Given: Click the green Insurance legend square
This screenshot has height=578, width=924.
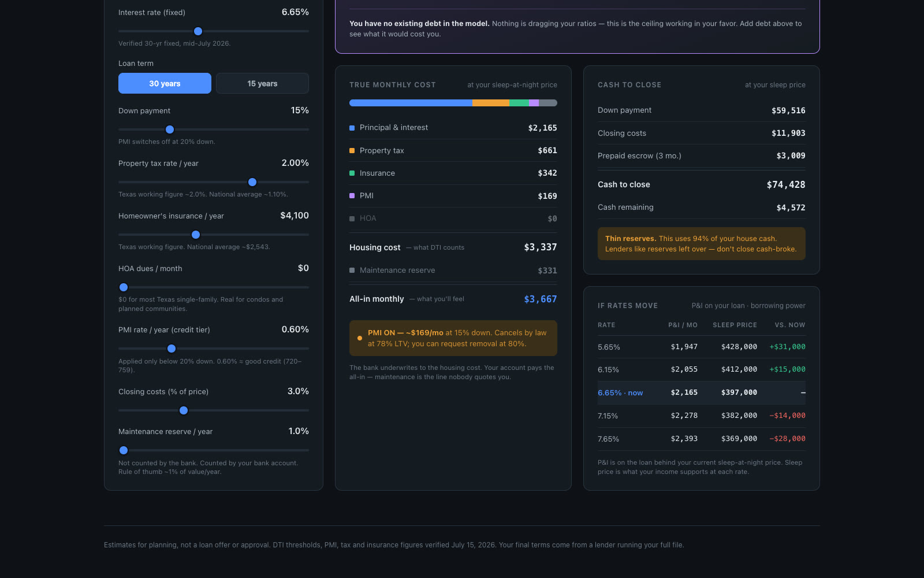Looking at the screenshot, I should click(352, 173).
